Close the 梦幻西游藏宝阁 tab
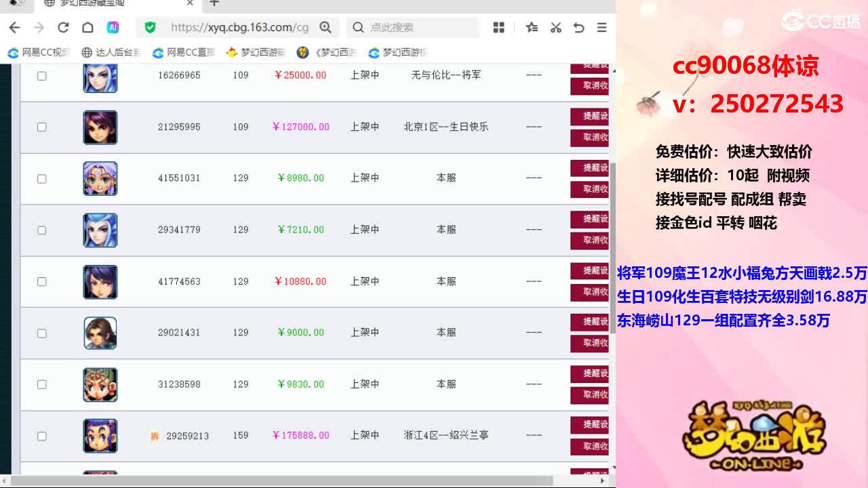The width and height of the screenshot is (868, 488). click(x=190, y=3)
